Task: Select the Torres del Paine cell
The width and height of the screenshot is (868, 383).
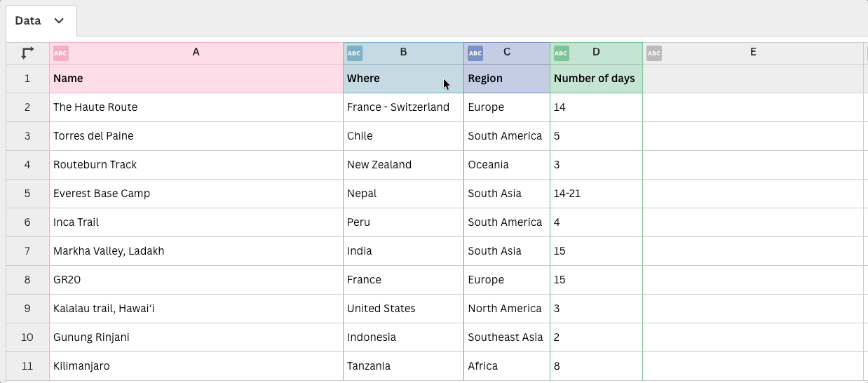Action: [196, 136]
